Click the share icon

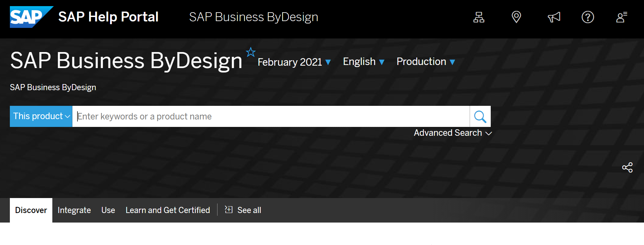point(627,167)
